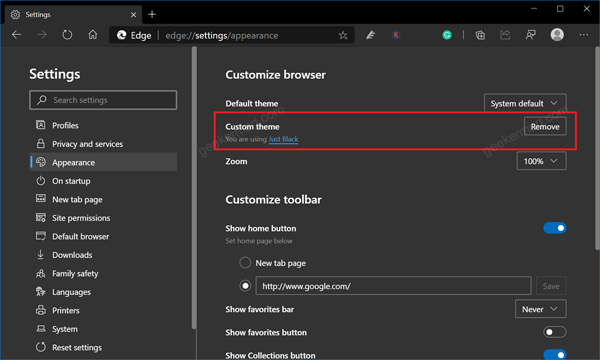The image size is (600, 360).
Task: Toggle Show Collections button switch
Action: [554, 355]
